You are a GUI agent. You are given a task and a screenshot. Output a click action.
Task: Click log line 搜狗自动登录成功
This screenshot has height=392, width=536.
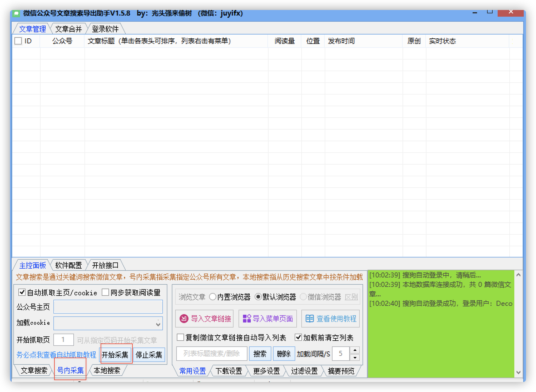(441, 303)
